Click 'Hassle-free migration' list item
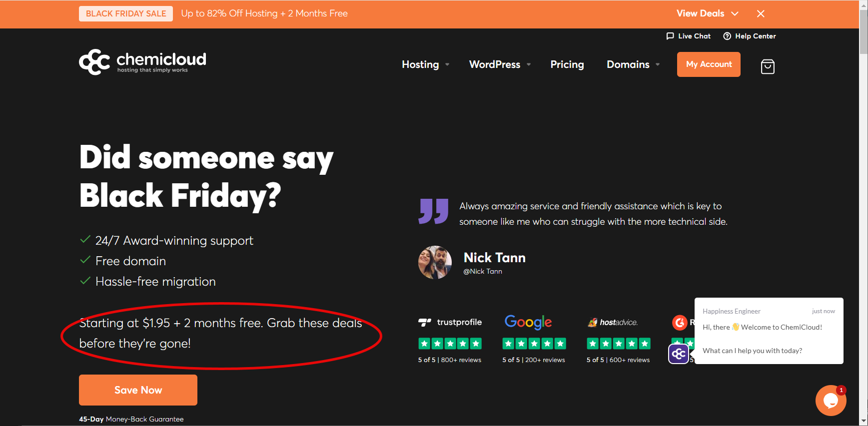The height and width of the screenshot is (426, 868). (155, 282)
